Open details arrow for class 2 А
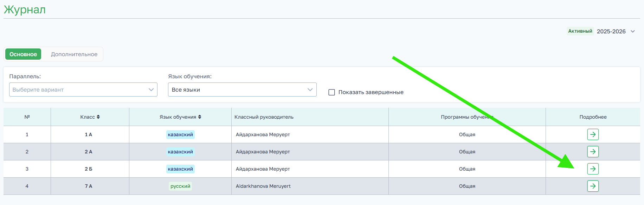 point(593,152)
